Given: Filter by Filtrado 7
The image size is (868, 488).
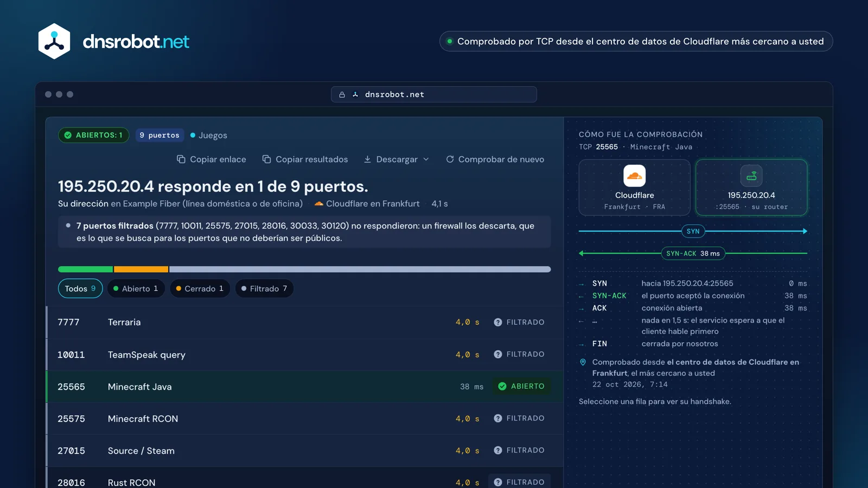Looking at the screenshot, I should click(x=264, y=288).
